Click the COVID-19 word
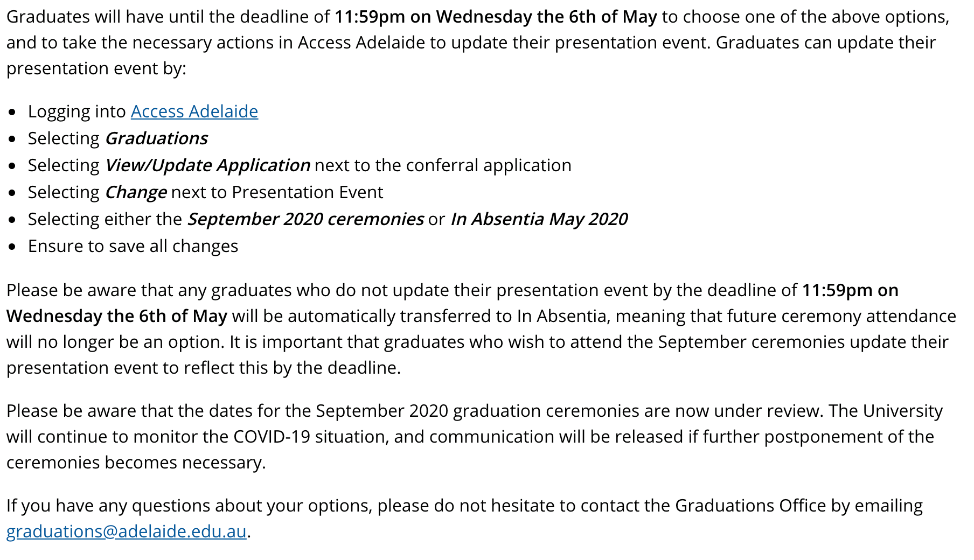The image size is (974, 560). (x=272, y=437)
